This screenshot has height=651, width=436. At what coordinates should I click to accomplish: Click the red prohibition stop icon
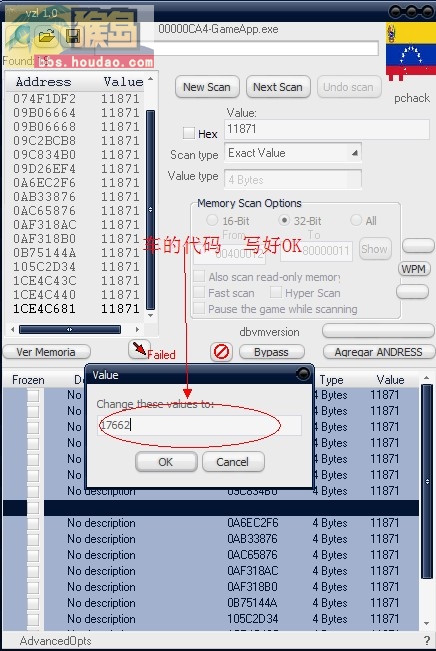[x=221, y=352]
